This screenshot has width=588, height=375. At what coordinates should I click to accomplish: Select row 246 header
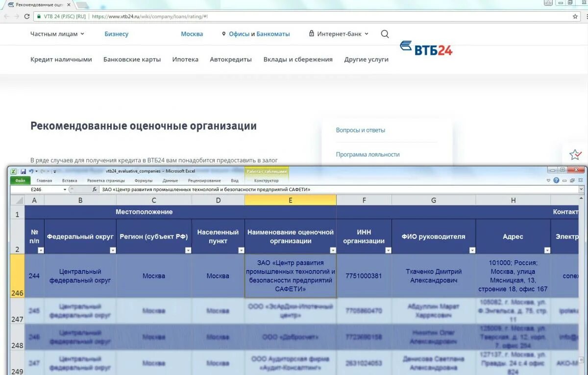pos(17,275)
